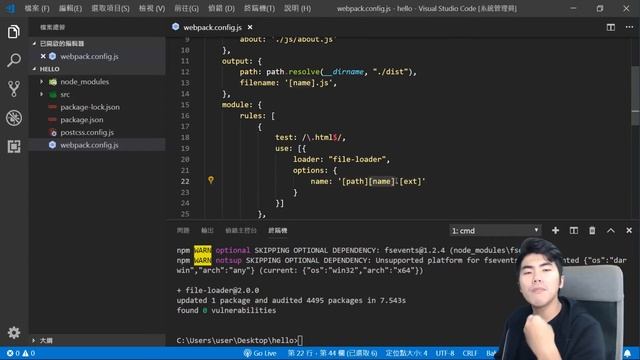Open the File menu
Screen dimensions: 640x360
coord(37,8)
